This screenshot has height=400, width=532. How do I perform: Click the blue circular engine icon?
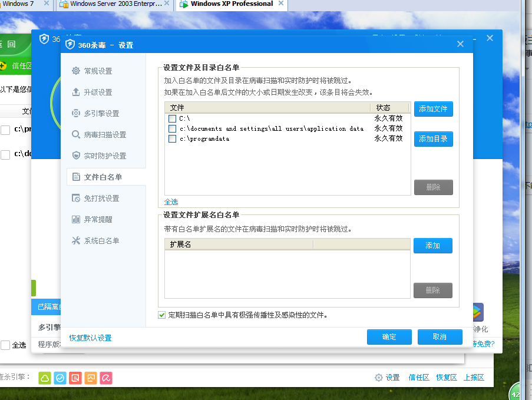(x=60, y=378)
